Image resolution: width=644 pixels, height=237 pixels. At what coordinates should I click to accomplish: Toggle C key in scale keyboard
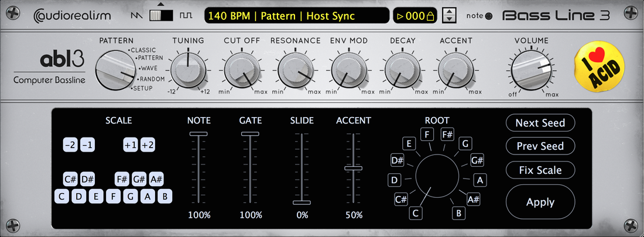[x=61, y=197]
